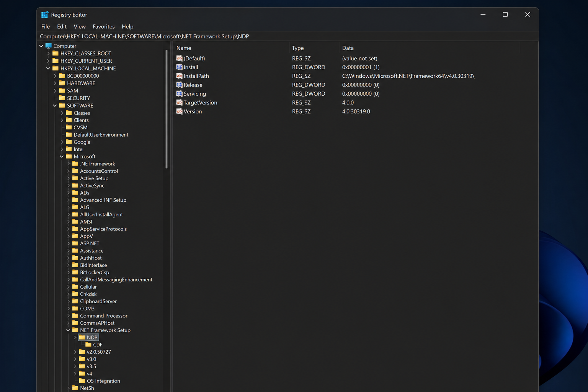Select the ClipboardServer key
This screenshot has width=588, height=392.
click(x=98, y=301)
